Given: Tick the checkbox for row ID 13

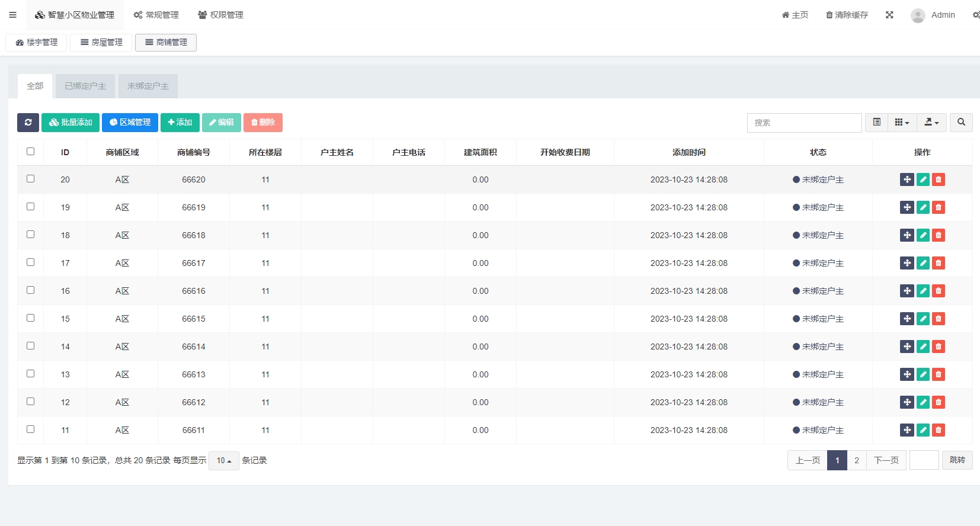Looking at the screenshot, I should tap(31, 374).
